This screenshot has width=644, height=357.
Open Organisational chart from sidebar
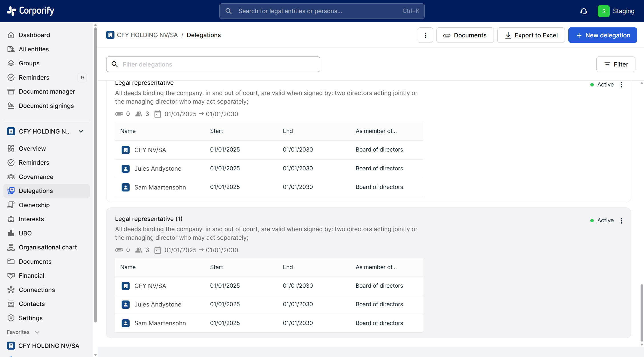(48, 247)
